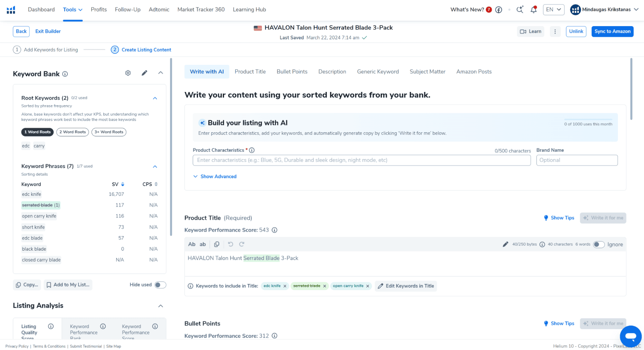Open the EN language selector
644x350 pixels.
[553, 10]
